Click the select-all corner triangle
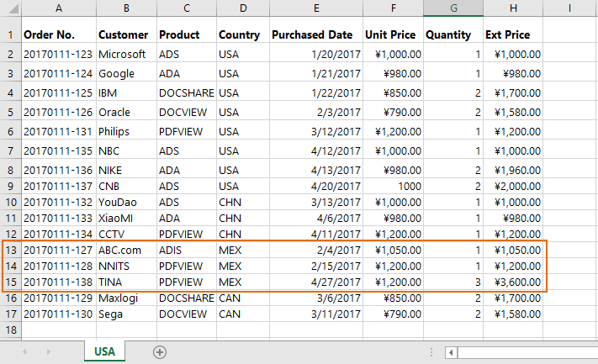 point(13,8)
